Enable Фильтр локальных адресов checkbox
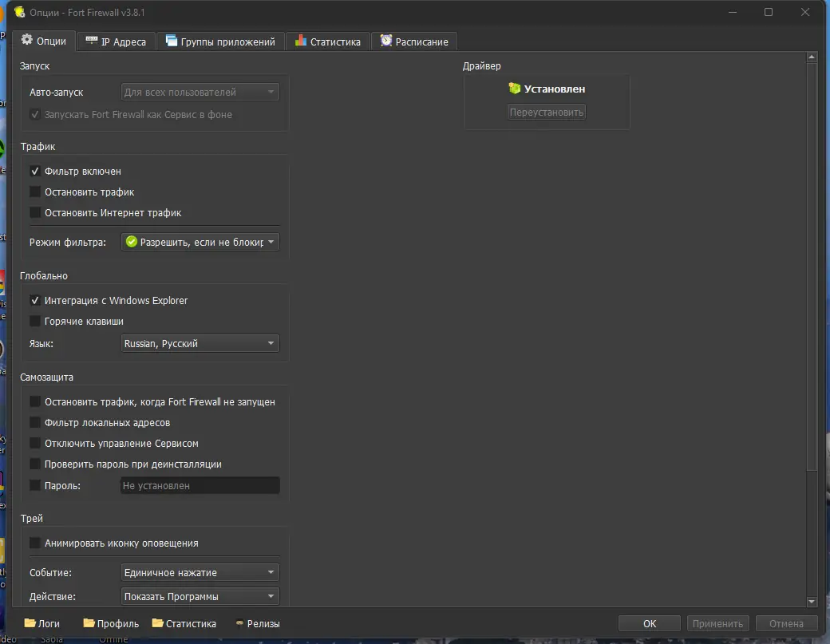 pos(35,423)
